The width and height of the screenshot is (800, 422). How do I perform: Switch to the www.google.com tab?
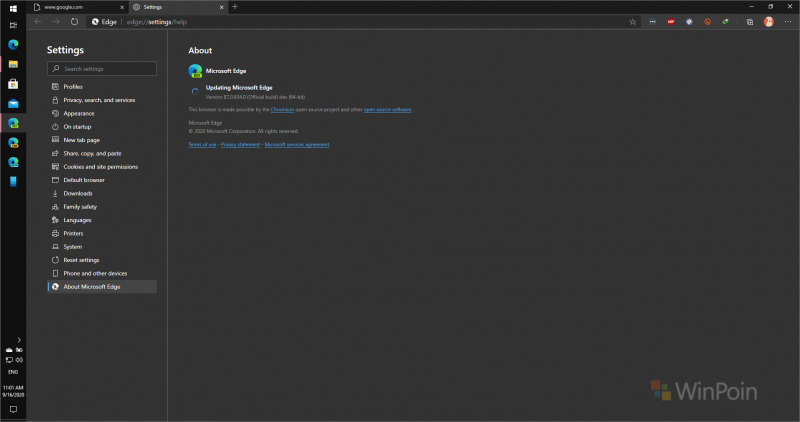pyautogui.click(x=78, y=7)
